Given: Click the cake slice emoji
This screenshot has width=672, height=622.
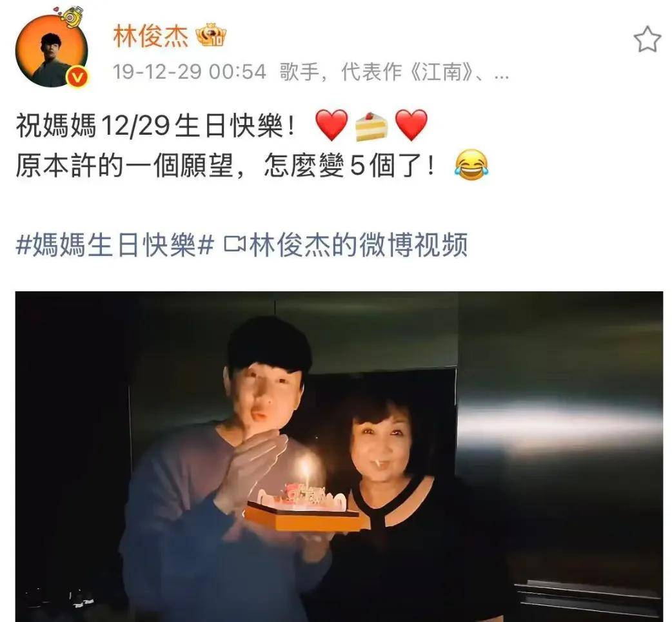Looking at the screenshot, I should click(x=371, y=126).
